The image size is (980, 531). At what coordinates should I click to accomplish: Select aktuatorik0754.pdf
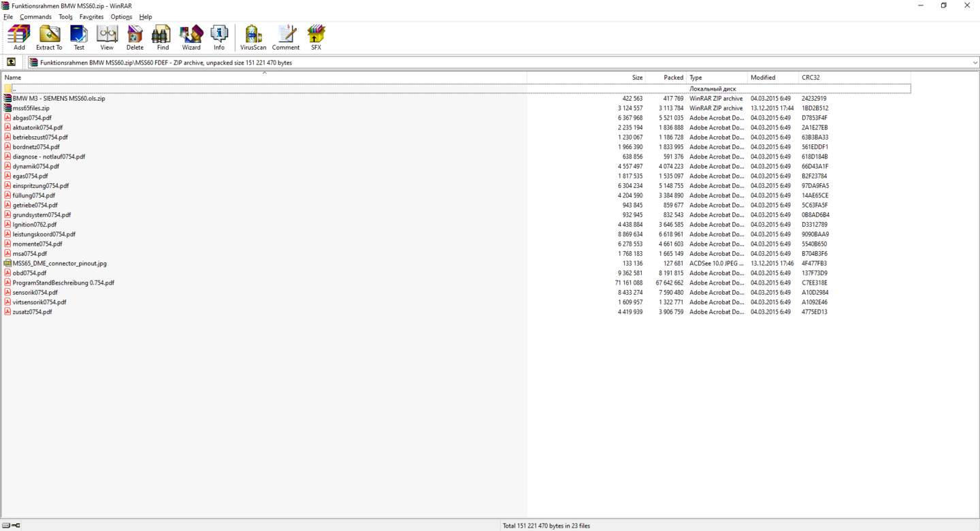[37, 127]
